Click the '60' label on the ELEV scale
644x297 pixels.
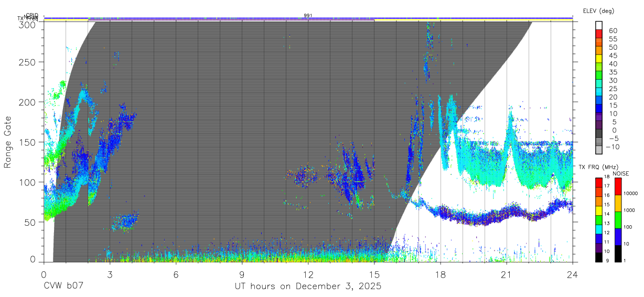[613, 30]
